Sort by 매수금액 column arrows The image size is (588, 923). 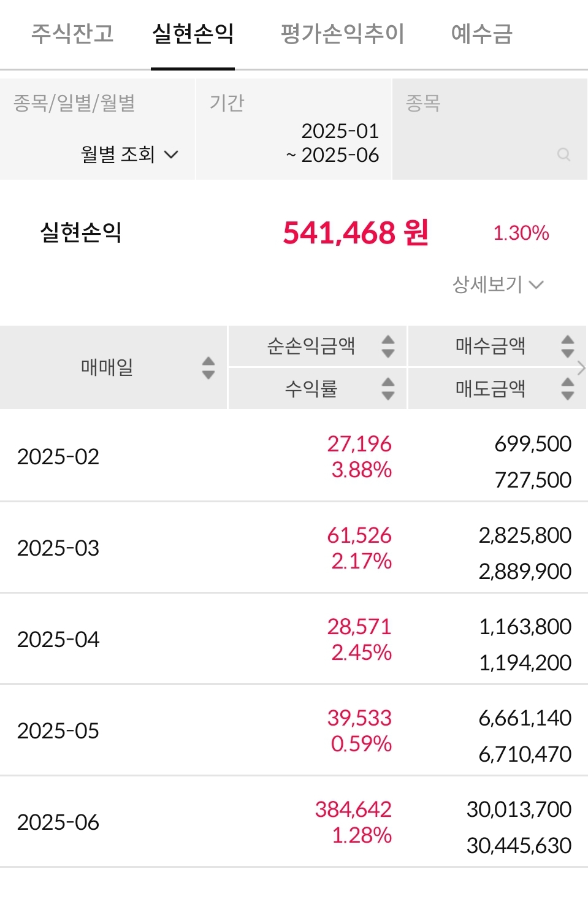(x=568, y=346)
